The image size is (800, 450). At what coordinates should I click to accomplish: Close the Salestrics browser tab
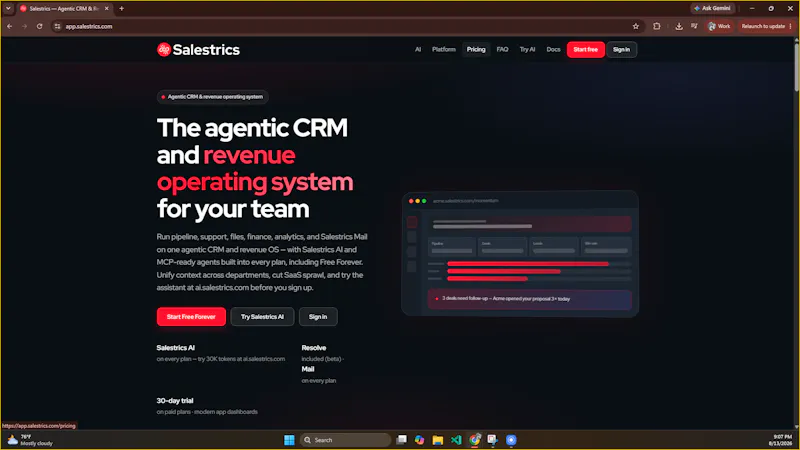(x=107, y=8)
